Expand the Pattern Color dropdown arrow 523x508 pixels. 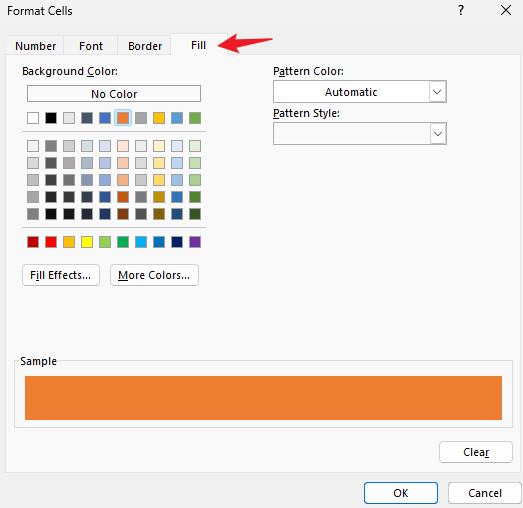pos(437,92)
